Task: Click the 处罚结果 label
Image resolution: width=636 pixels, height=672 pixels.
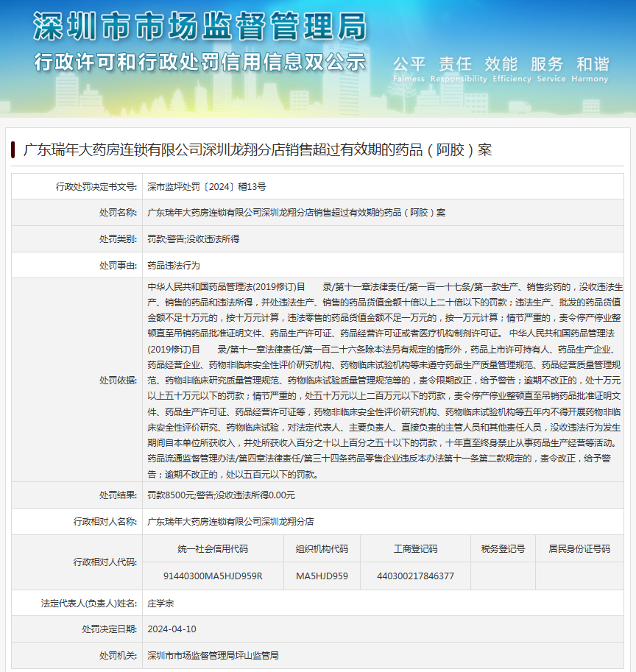Action: pos(119,495)
